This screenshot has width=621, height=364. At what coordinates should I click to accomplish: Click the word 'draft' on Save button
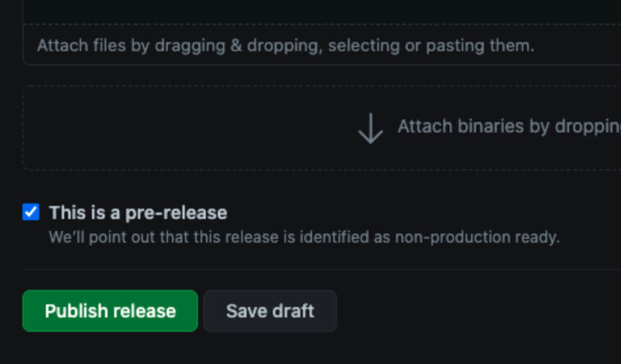click(x=292, y=311)
